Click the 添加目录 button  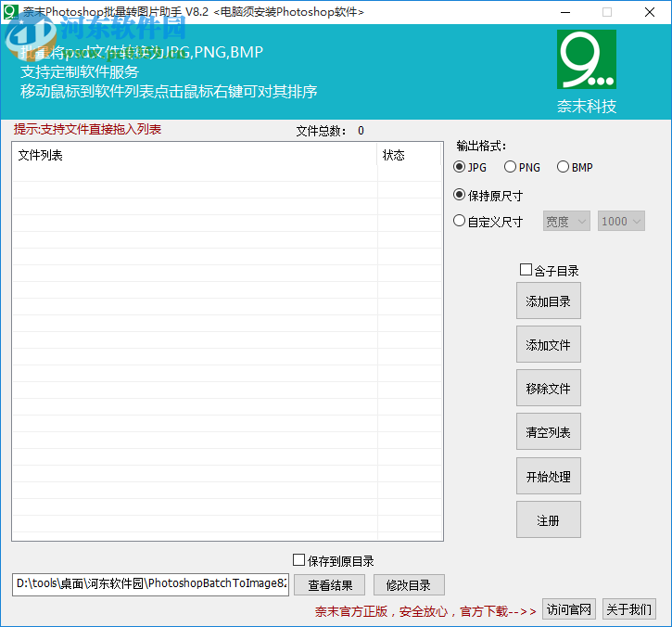coord(549,301)
